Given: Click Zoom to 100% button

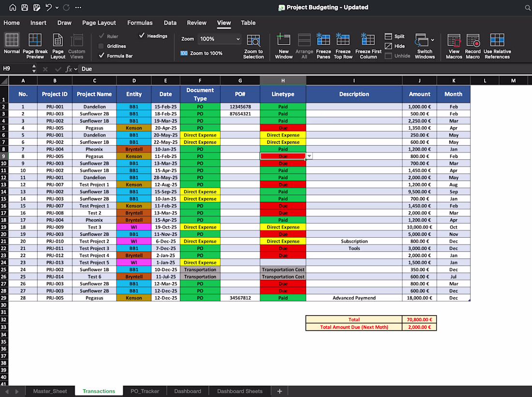Looking at the screenshot, I should tap(202, 53).
